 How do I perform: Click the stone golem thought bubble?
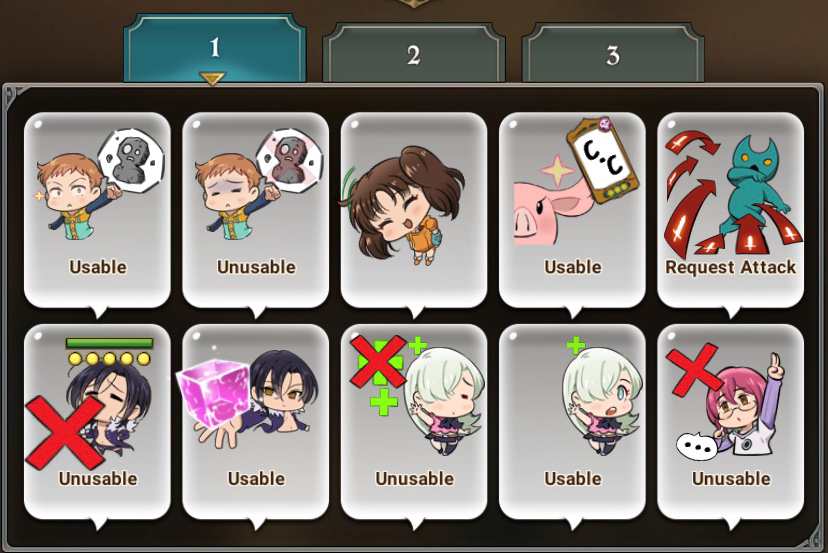(x=131, y=157)
